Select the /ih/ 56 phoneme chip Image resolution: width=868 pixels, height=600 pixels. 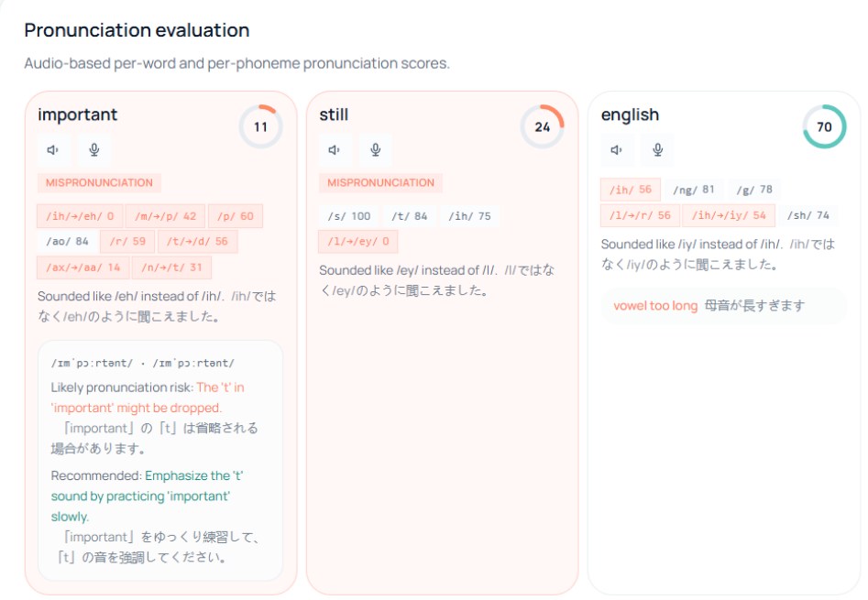631,190
